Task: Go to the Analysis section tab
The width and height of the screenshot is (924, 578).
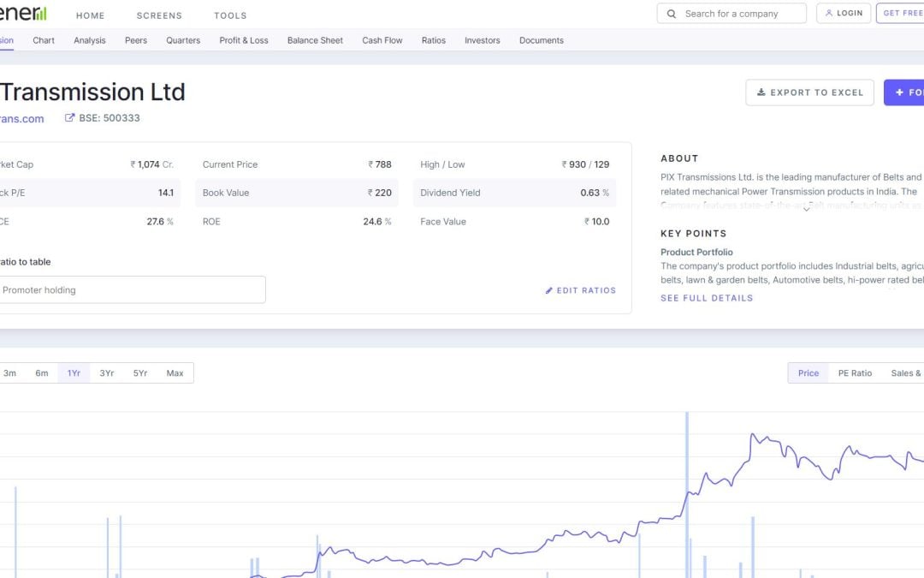Action: [x=90, y=40]
